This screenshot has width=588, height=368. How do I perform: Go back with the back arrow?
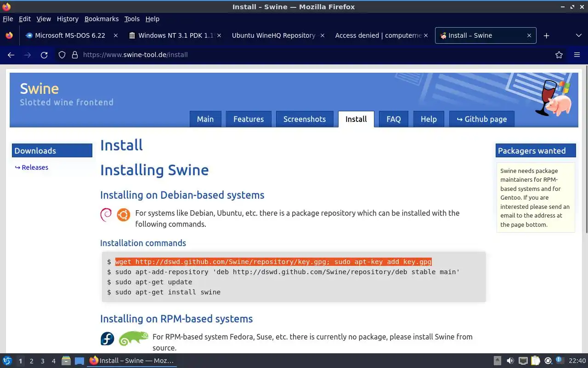point(11,55)
